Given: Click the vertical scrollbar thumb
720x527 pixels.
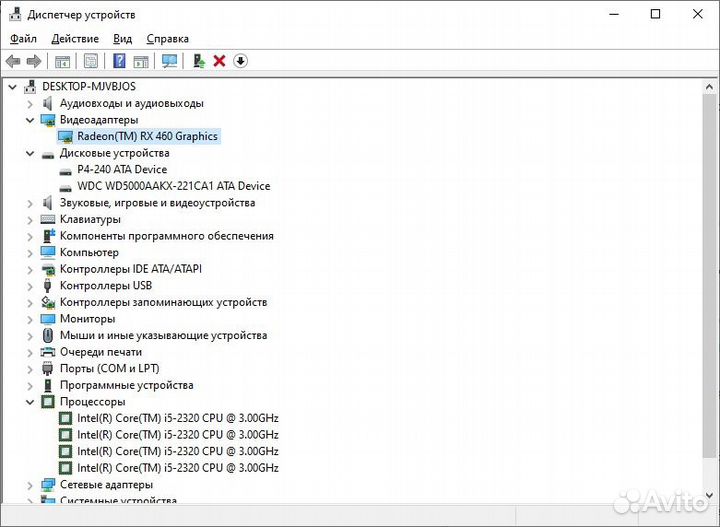Looking at the screenshot, I should point(710,275).
